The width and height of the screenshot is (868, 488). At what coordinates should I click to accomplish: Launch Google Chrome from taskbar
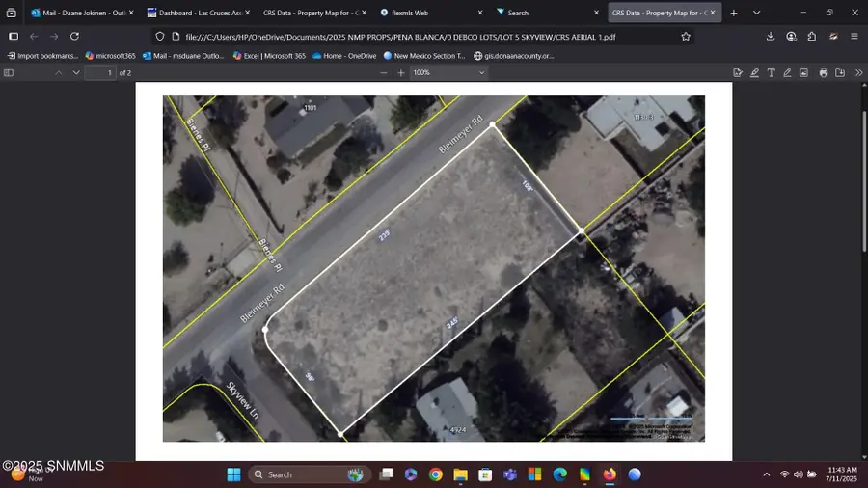pyautogui.click(x=436, y=474)
